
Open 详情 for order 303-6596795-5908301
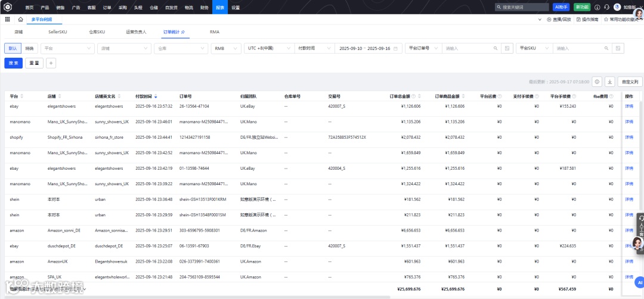point(629,231)
